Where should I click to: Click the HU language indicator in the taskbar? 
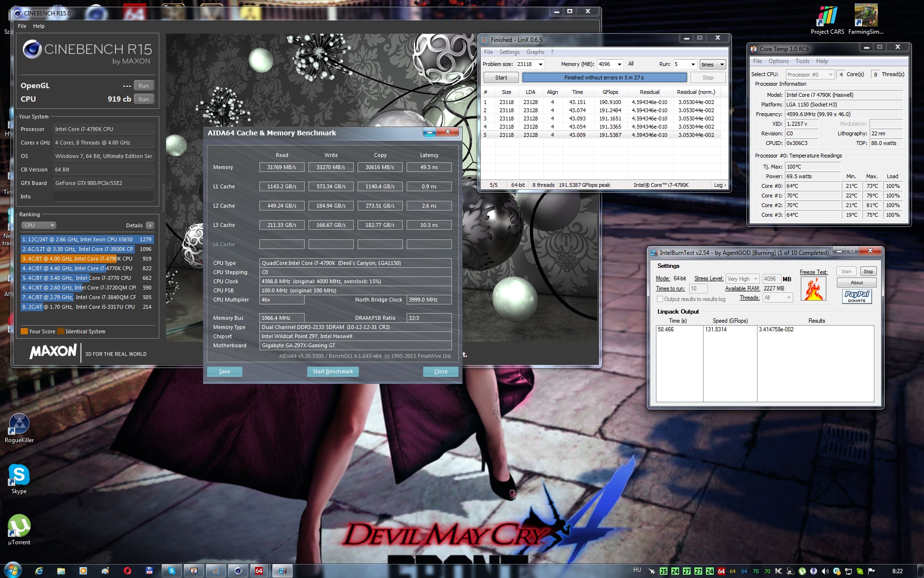pyautogui.click(x=637, y=570)
